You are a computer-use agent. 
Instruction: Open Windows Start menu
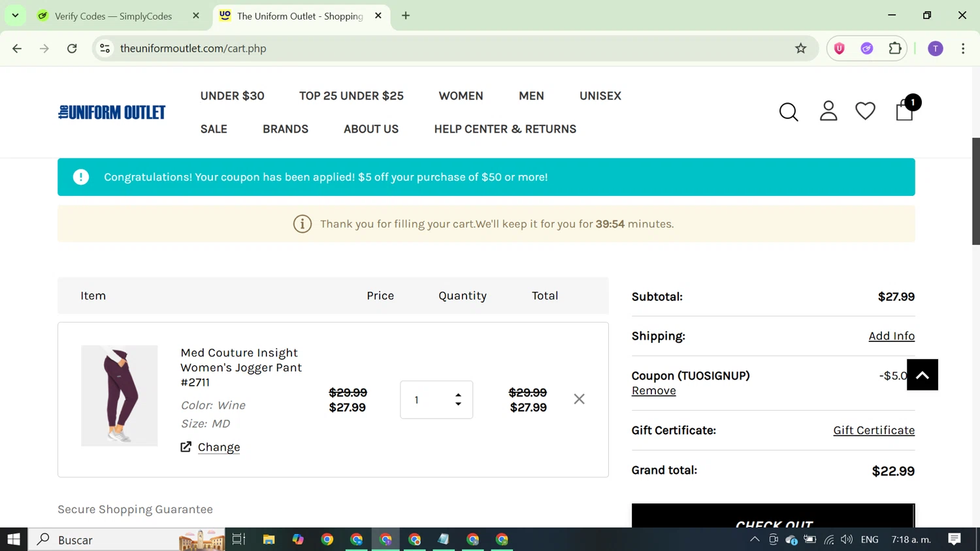point(14,539)
